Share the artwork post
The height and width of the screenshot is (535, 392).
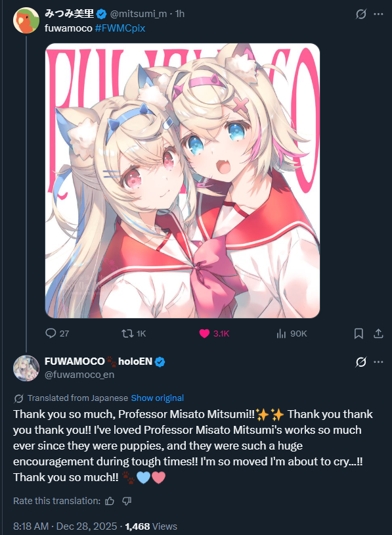click(378, 333)
